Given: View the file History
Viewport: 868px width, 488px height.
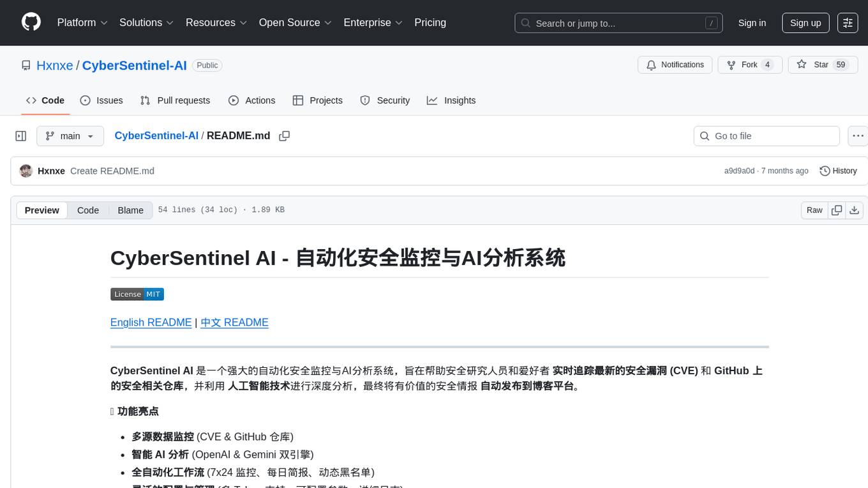Looking at the screenshot, I should tap(838, 171).
